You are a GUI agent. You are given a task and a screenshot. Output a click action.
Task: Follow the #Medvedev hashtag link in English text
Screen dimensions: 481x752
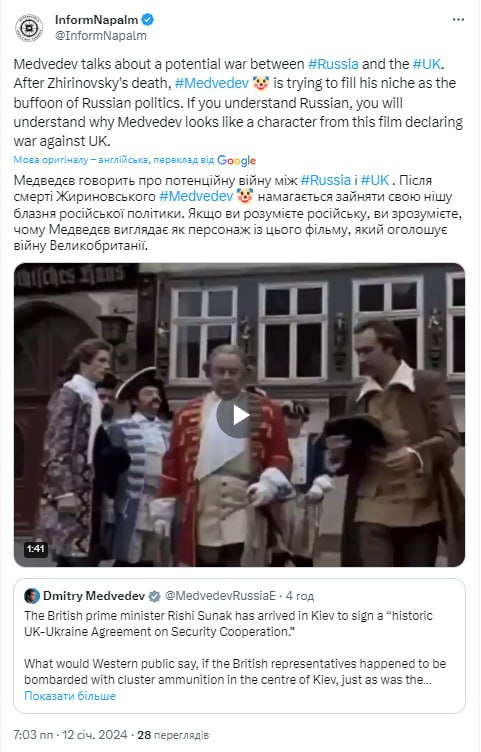211,83
